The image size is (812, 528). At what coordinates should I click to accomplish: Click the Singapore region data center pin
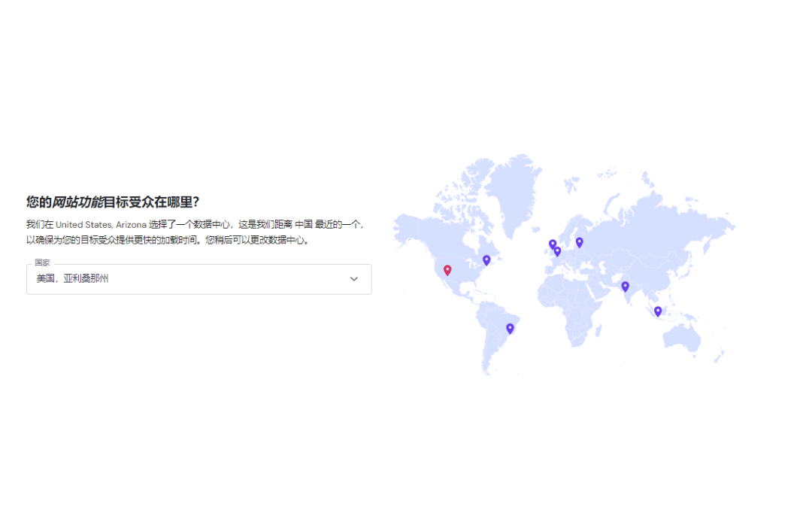[658, 311]
